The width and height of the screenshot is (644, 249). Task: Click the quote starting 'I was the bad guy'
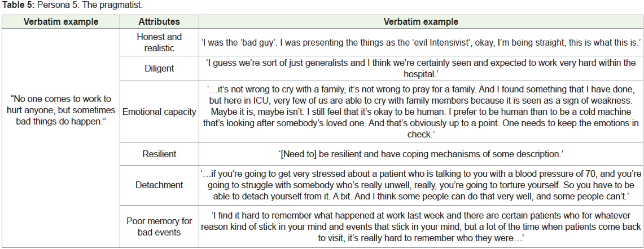421,42
